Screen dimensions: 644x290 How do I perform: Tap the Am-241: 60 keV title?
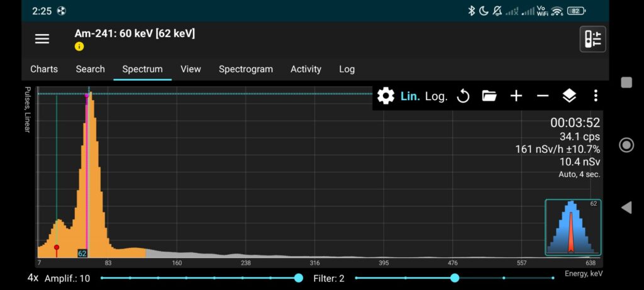click(x=135, y=33)
